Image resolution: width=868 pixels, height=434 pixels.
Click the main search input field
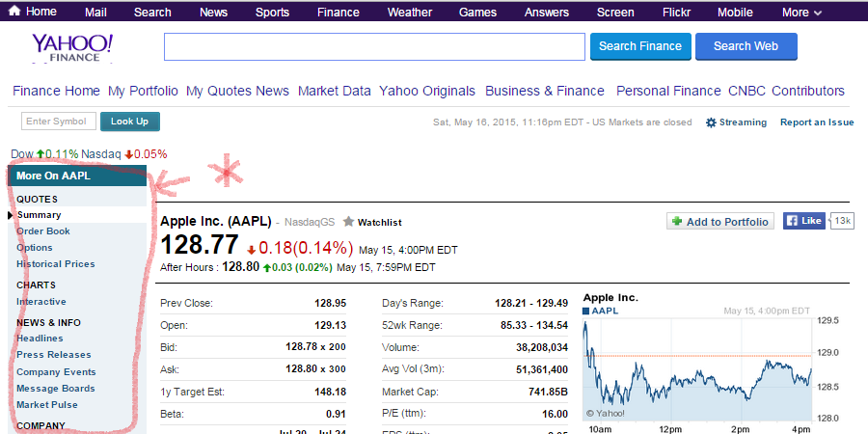click(x=374, y=46)
